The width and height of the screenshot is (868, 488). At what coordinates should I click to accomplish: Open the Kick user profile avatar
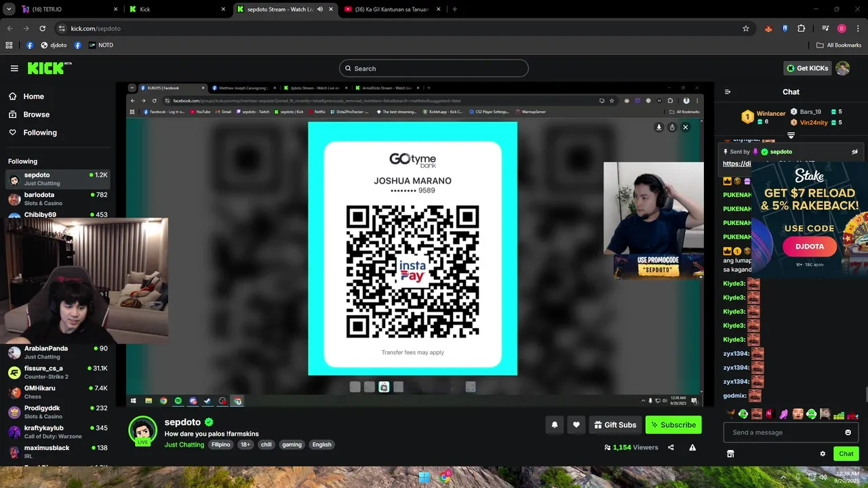click(x=843, y=68)
